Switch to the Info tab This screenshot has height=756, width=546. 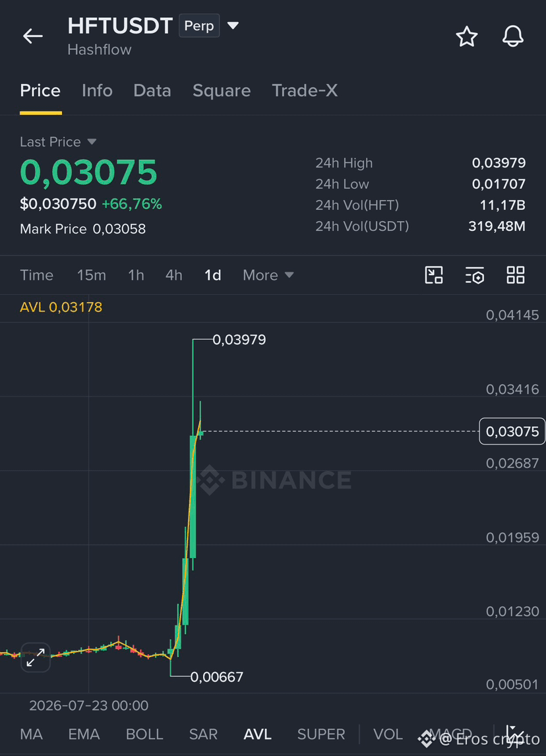click(97, 90)
